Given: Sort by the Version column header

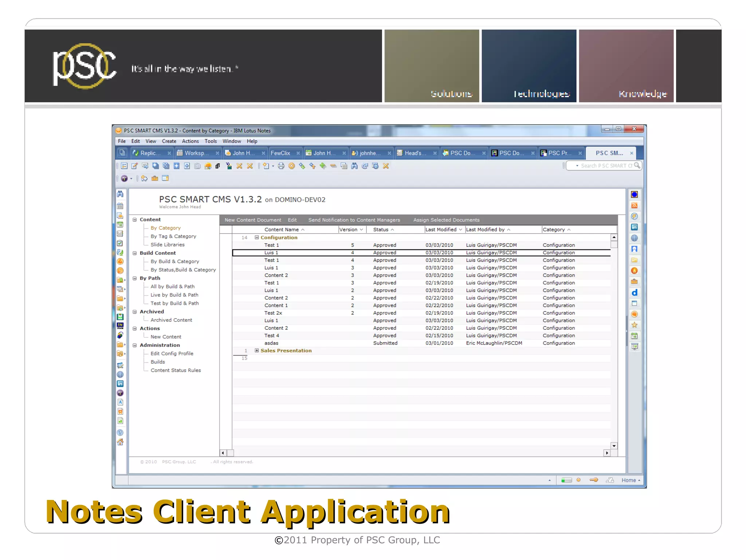Looking at the screenshot, I should tap(352, 230).
